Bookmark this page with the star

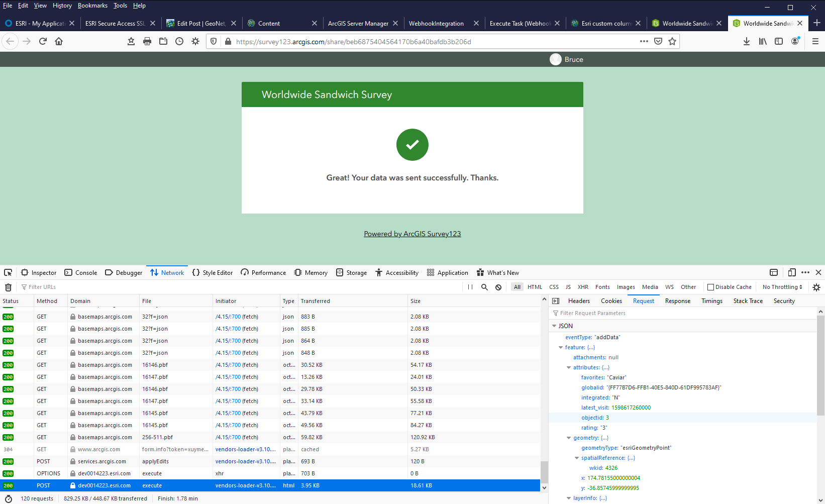[672, 41]
